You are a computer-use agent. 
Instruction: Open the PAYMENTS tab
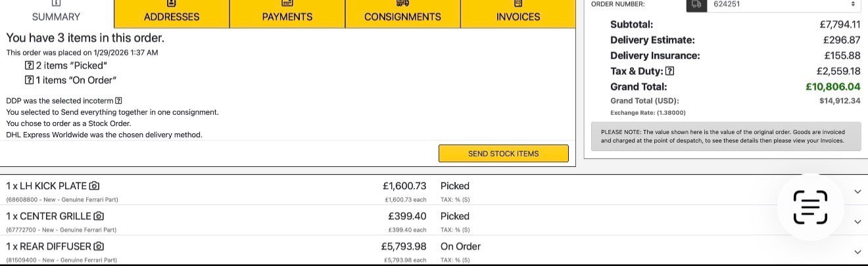point(287,14)
